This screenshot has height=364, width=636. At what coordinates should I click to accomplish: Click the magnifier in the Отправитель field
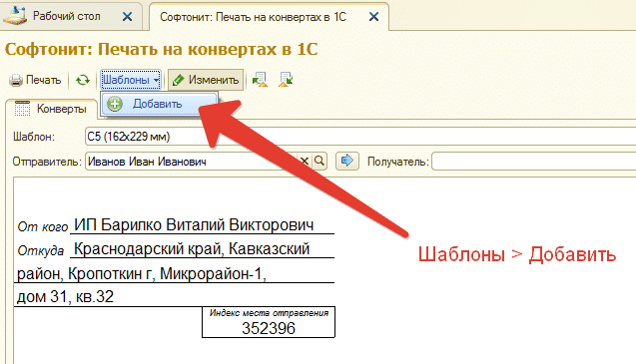coord(319,162)
